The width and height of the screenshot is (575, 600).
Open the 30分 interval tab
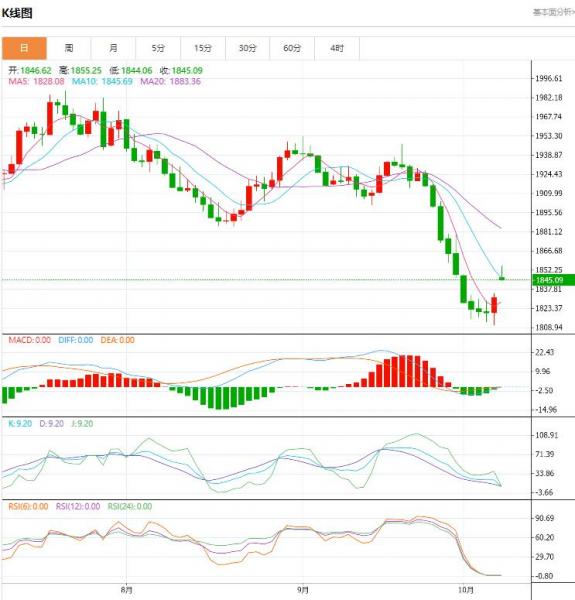coord(248,48)
